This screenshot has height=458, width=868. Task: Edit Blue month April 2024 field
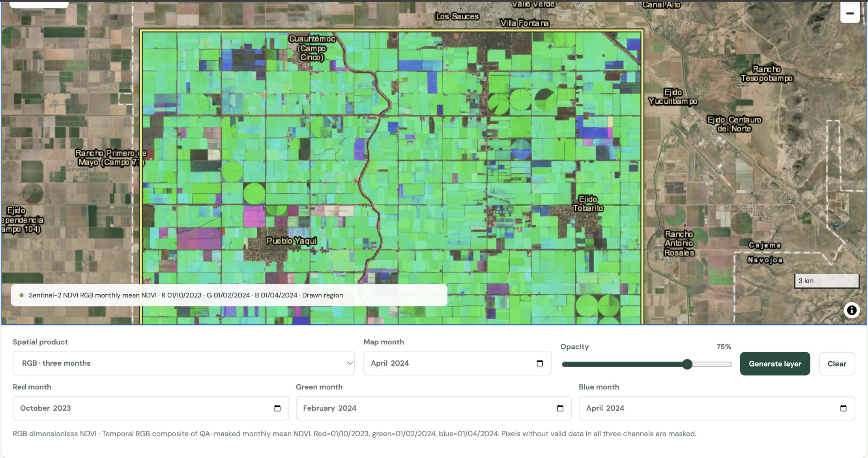click(x=716, y=408)
